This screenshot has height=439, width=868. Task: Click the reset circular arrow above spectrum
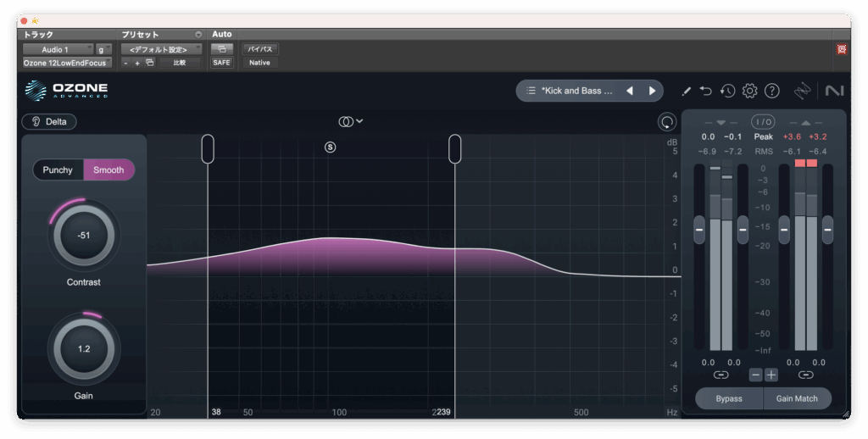(667, 122)
